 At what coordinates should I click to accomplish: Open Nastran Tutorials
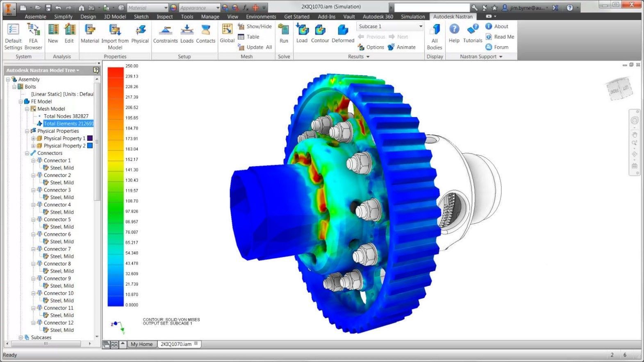(473, 34)
